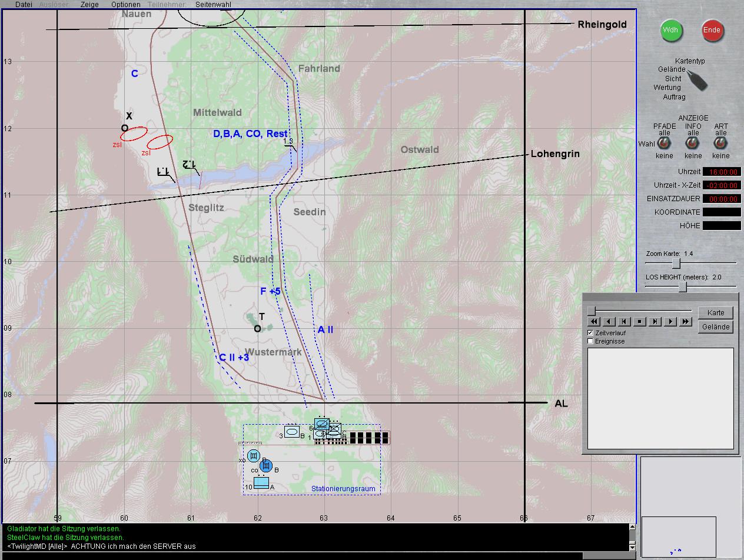Select the 3 B platoon unit icon
This screenshot has width=744, height=560.
point(291,432)
